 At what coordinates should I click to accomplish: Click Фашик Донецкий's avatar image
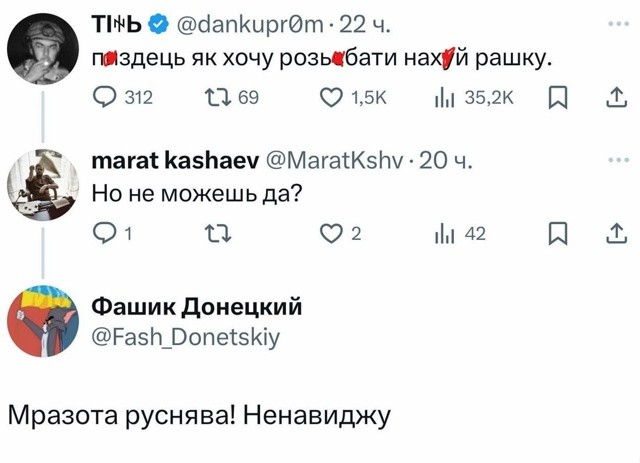44,318
